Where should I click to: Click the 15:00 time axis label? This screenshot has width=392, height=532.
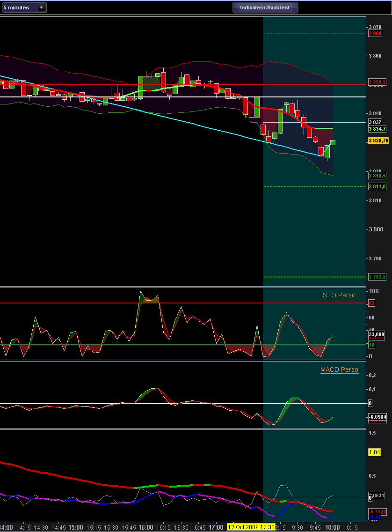(76, 528)
